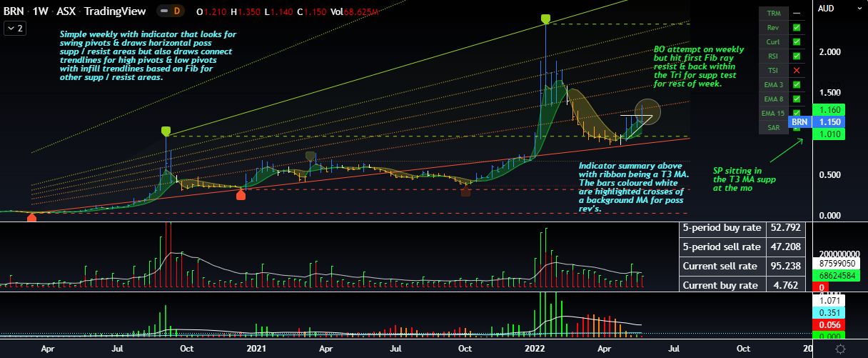Click the green pivot marker near October 2020

tap(166, 131)
